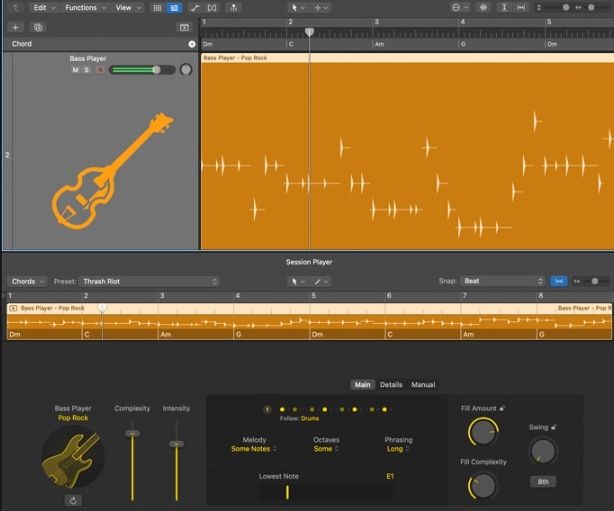Screen dimensions: 614x511
Task: Open the Snap Beat dropdown
Action: [x=503, y=281]
